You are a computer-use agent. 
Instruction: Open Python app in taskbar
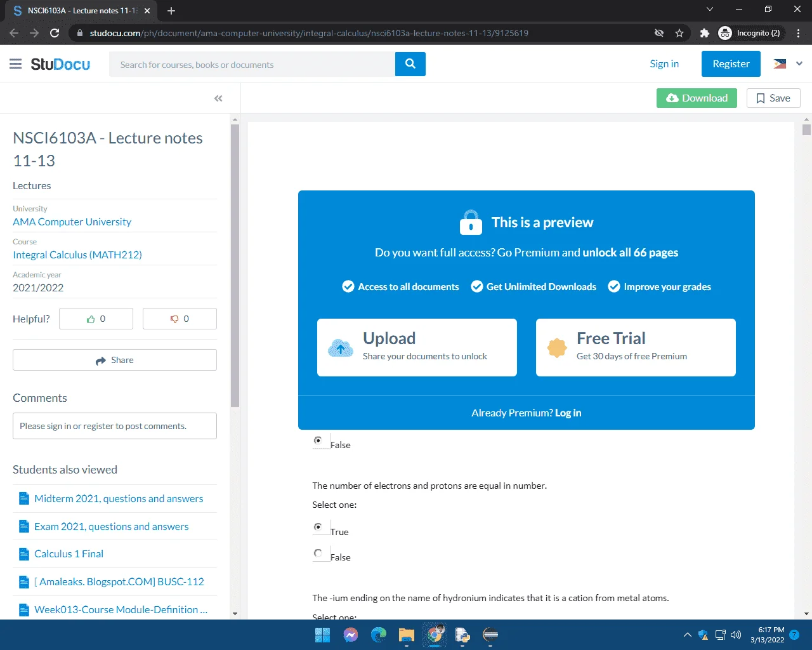[462, 635]
